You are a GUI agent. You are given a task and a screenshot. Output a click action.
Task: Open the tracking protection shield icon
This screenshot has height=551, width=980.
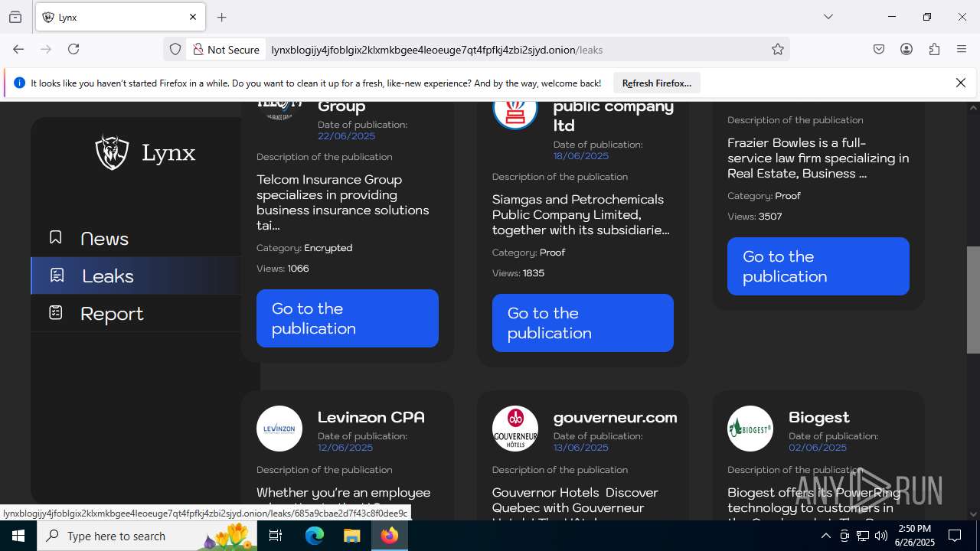[x=175, y=49]
